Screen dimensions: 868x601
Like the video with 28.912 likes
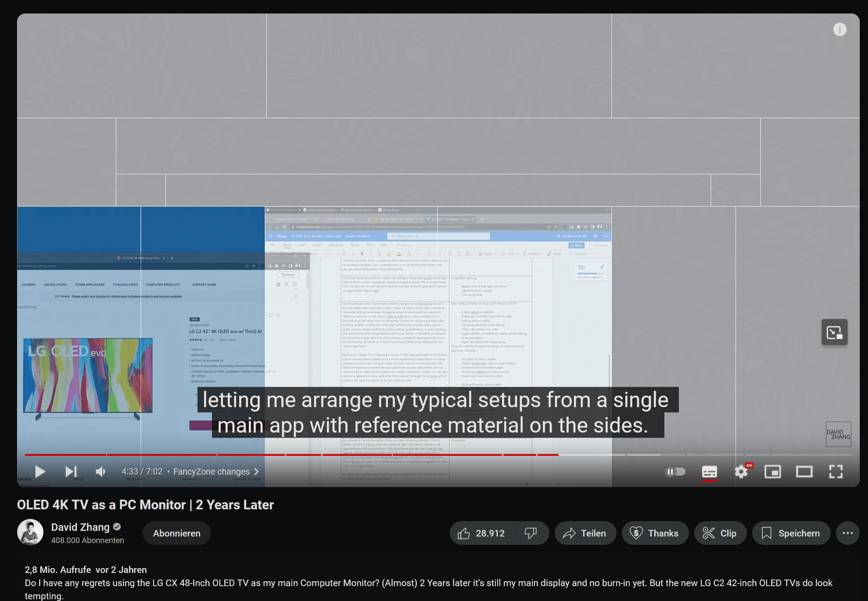click(x=481, y=533)
